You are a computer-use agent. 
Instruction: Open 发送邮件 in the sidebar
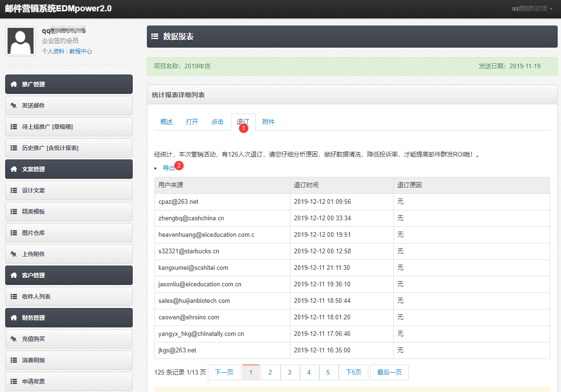68,105
